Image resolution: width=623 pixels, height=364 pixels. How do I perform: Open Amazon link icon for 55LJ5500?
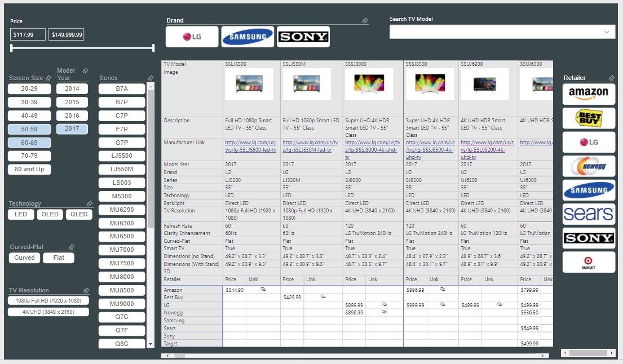pos(263,290)
